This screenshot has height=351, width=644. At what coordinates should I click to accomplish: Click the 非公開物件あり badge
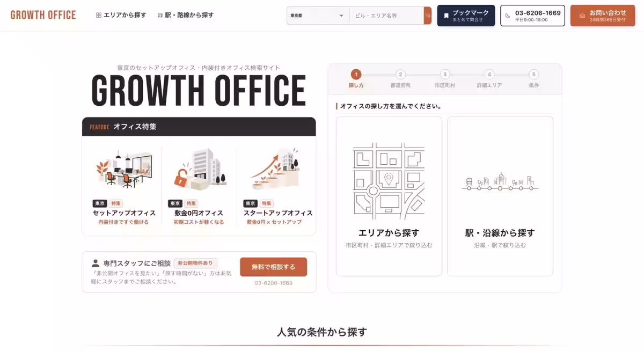[x=195, y=263]
